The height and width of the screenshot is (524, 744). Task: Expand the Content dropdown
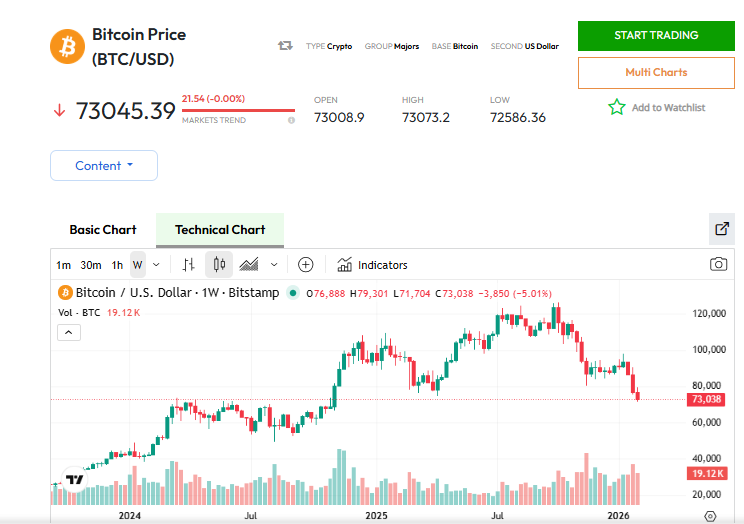[x=104, y=166]
